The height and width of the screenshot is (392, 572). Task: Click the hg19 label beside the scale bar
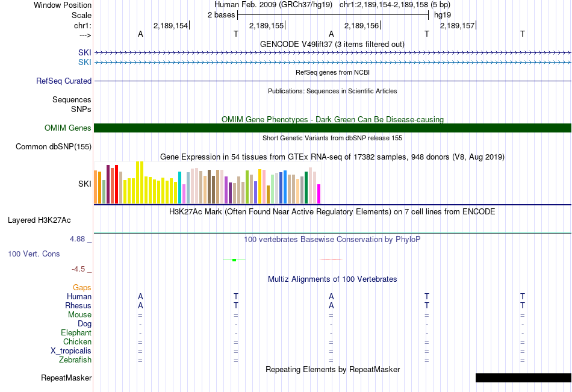443,15
